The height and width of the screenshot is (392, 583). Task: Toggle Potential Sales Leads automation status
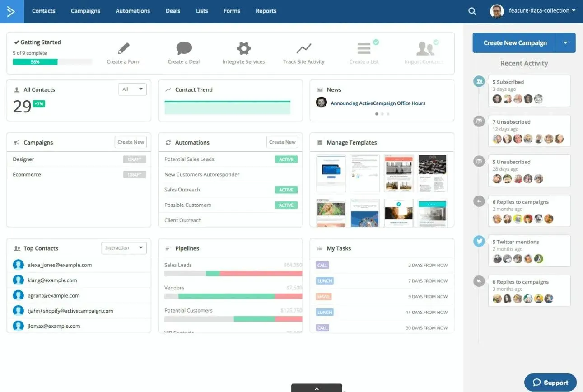286,159
